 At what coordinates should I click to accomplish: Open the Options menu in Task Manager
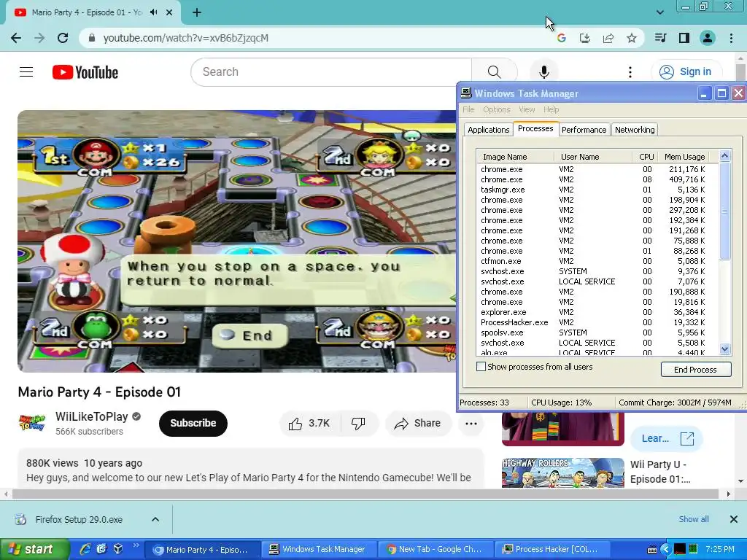point(496,109)
